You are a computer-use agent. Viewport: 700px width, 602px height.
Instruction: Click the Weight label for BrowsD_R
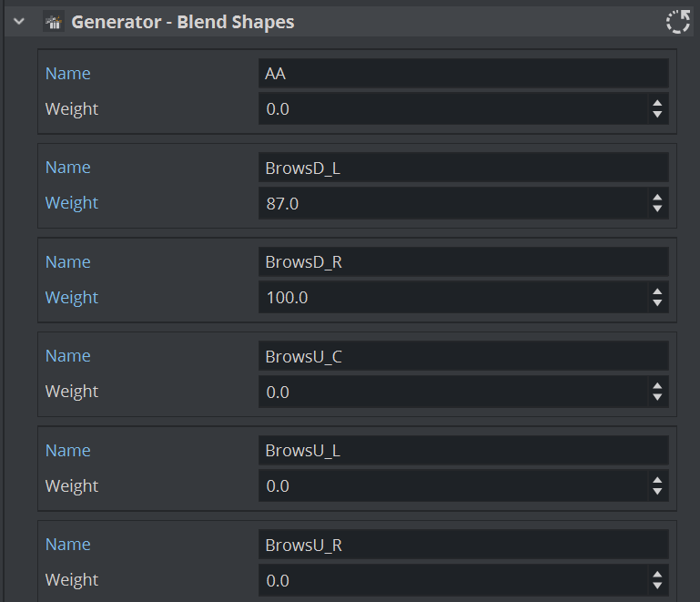72,298
